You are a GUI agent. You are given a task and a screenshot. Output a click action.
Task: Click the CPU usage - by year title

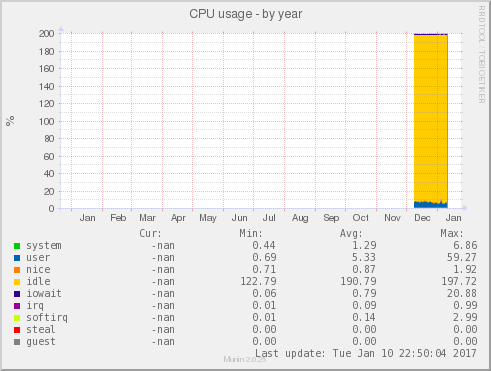click(246, 14)
